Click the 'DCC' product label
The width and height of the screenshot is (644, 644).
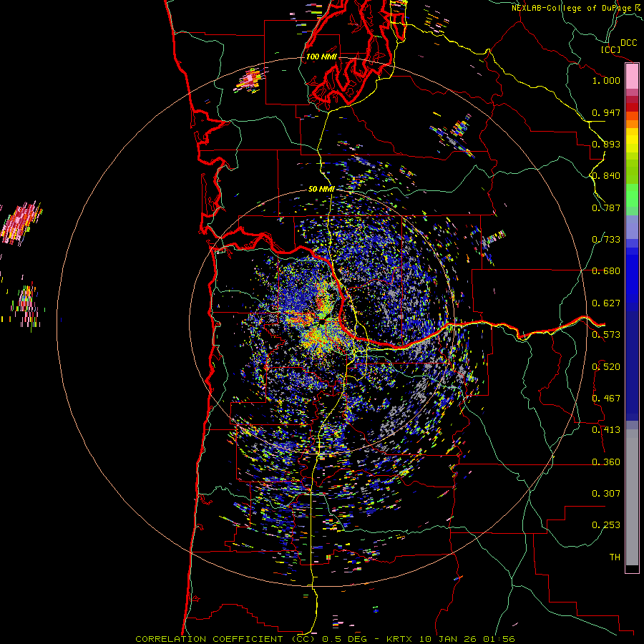coord(628,43)
